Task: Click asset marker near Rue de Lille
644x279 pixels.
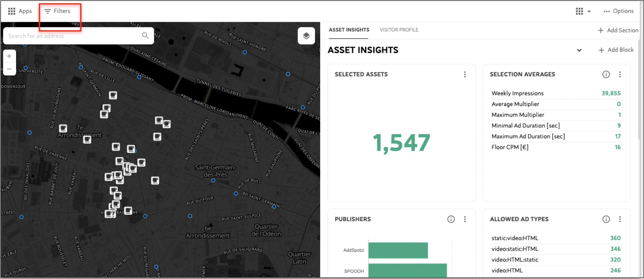Action: coord(113,95)
